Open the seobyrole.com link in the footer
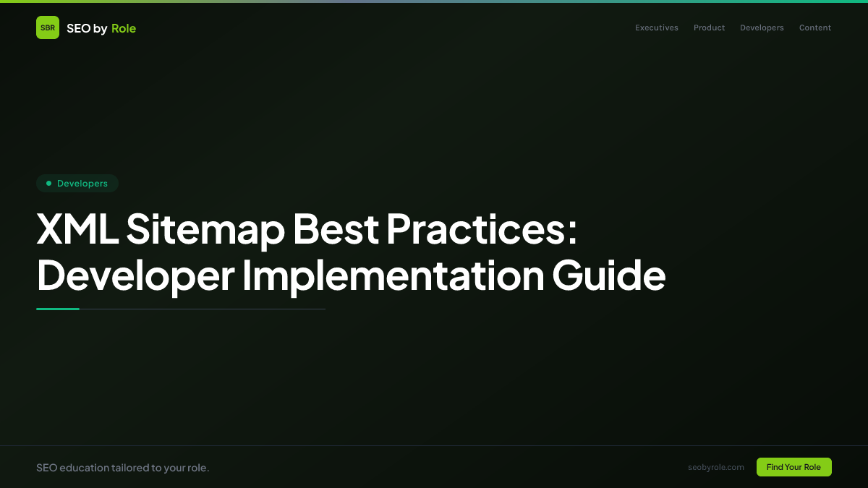868x488 pixels. tap(716, 467)
